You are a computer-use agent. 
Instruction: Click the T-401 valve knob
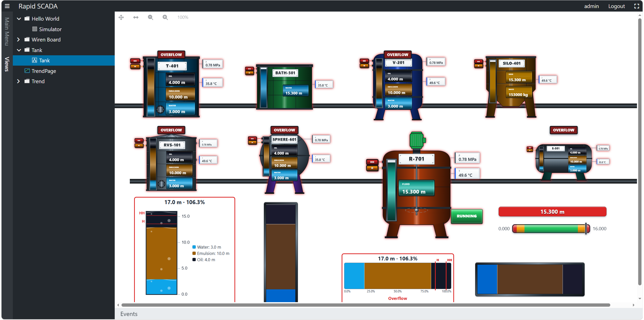coord(160,109)
